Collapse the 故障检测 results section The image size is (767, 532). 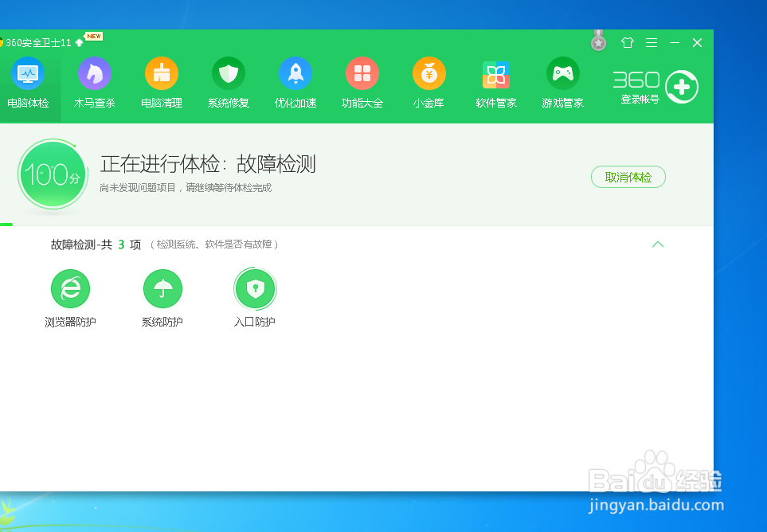coord(658,244)
